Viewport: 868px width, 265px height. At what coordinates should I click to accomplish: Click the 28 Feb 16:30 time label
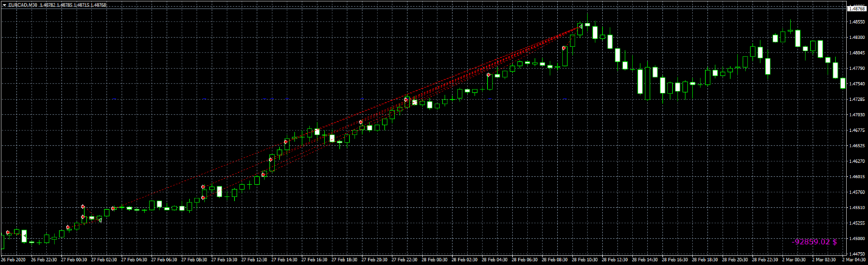[x=675, y=260]
